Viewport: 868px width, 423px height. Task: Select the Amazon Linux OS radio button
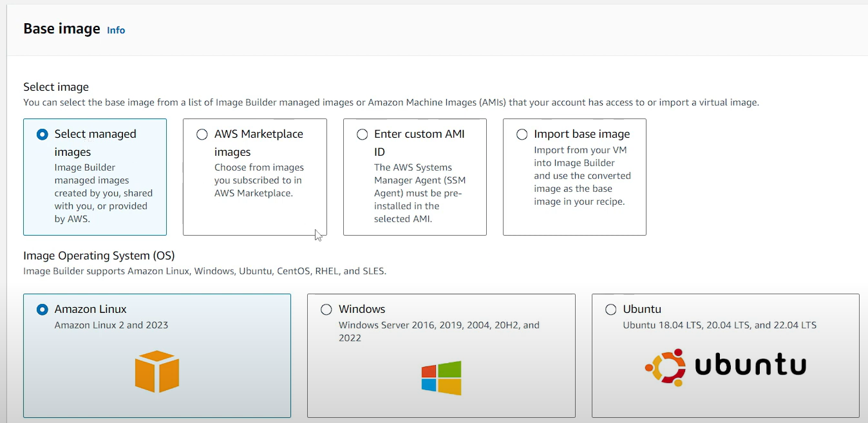click(x=42, y=310)
